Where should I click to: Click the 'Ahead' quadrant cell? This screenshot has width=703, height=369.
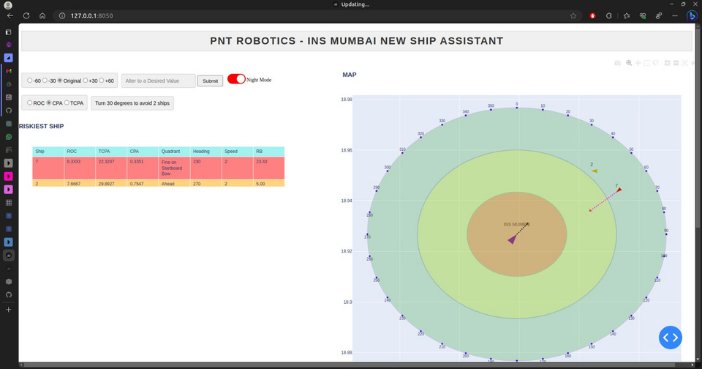174,183
